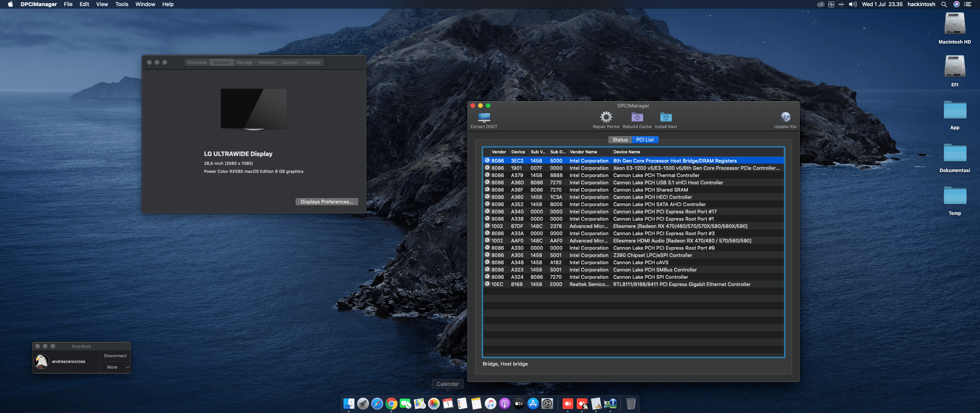Image resolution: width=980 pixels, height=413 pixels.
Task: Open the Apple menu
Action: point(10,4)
